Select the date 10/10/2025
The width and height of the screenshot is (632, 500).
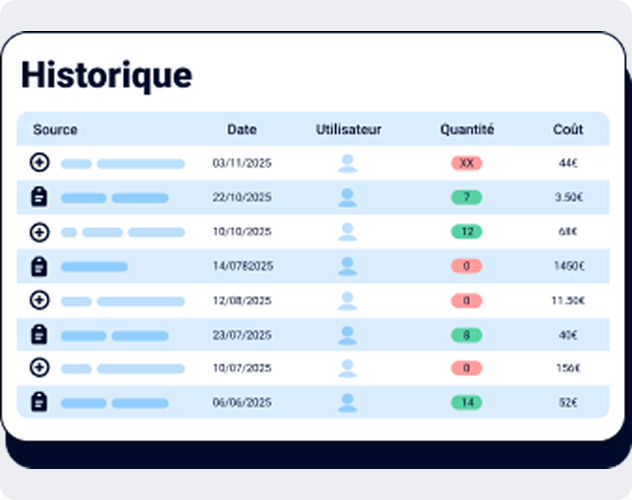pyautogui.click(x=242, y=232)
